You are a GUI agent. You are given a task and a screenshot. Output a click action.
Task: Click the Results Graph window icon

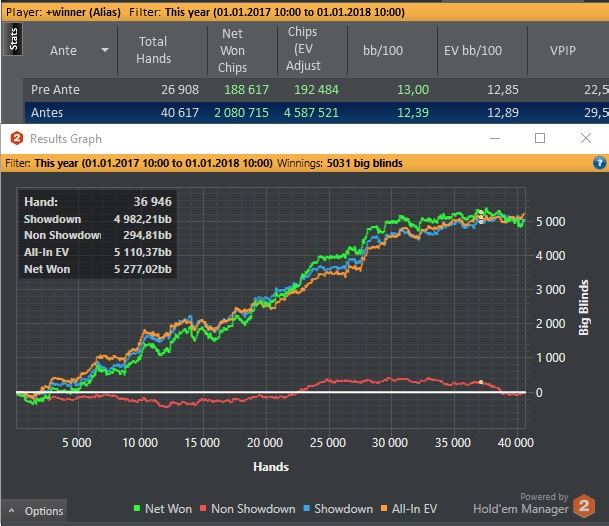16,138
